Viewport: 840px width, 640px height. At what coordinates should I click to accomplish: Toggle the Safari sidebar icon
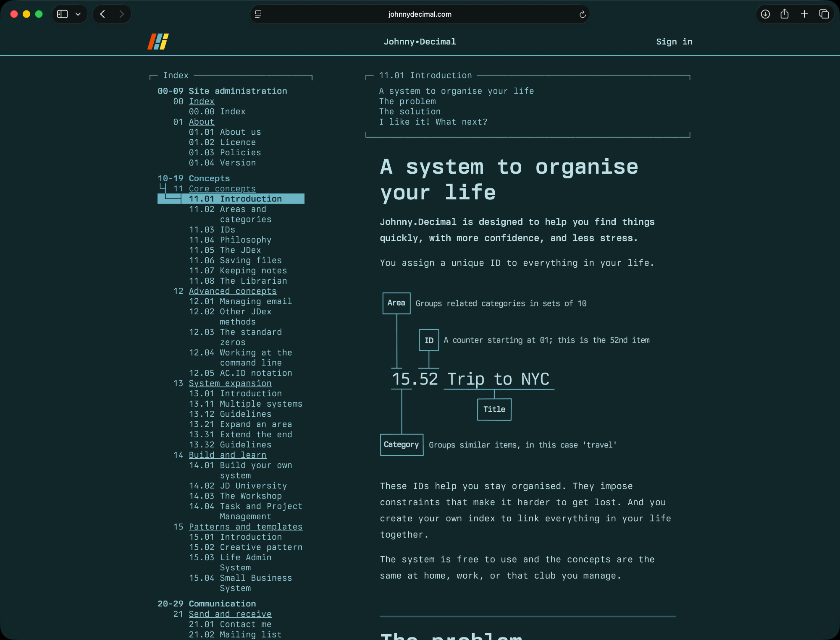tap(63, 14)
